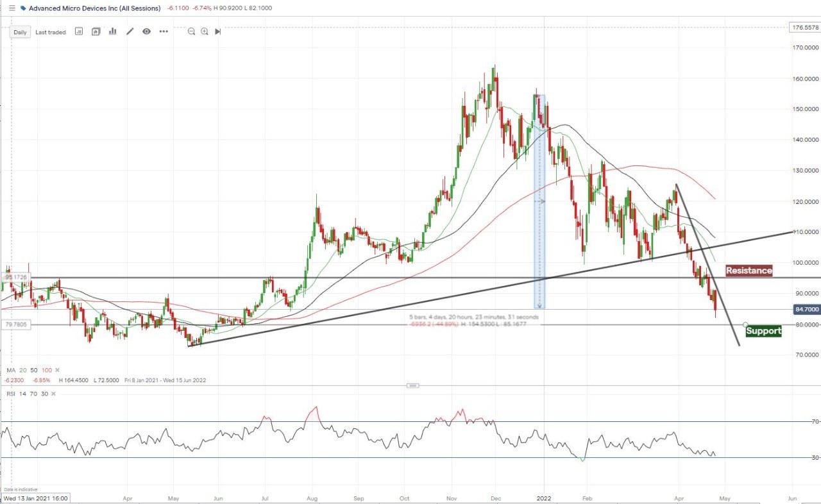Click the second chart-layout icon next to bar-chart icon
Viewport: 821px width, 504px height.
tap(96, 31)
